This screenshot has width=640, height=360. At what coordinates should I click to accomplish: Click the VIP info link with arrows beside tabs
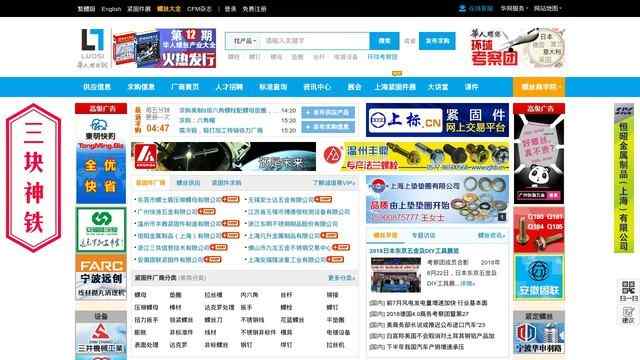tap(334, 182)
